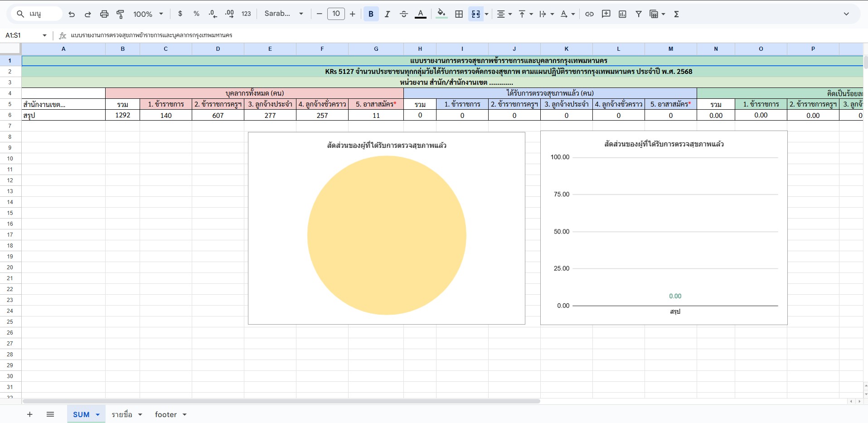Click cell with value 257
Viewport: 868px width, 423px height.
tap(322, 115)
